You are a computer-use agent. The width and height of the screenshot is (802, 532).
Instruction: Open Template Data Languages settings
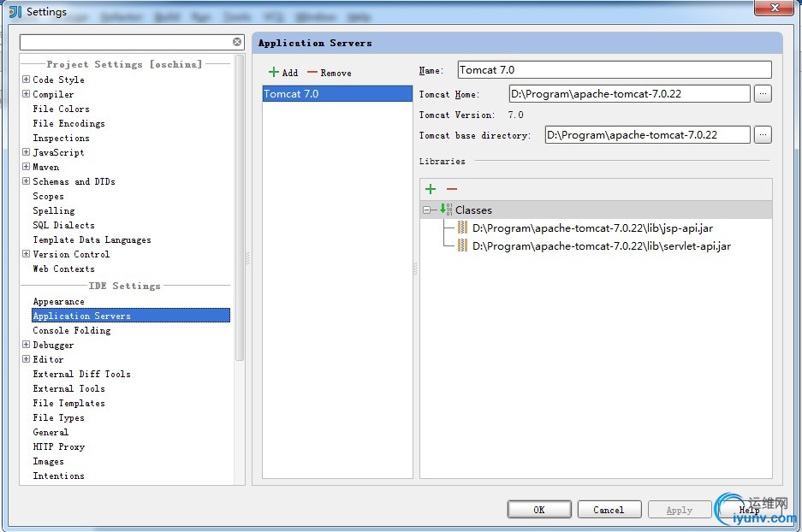(x=92, y=239)
